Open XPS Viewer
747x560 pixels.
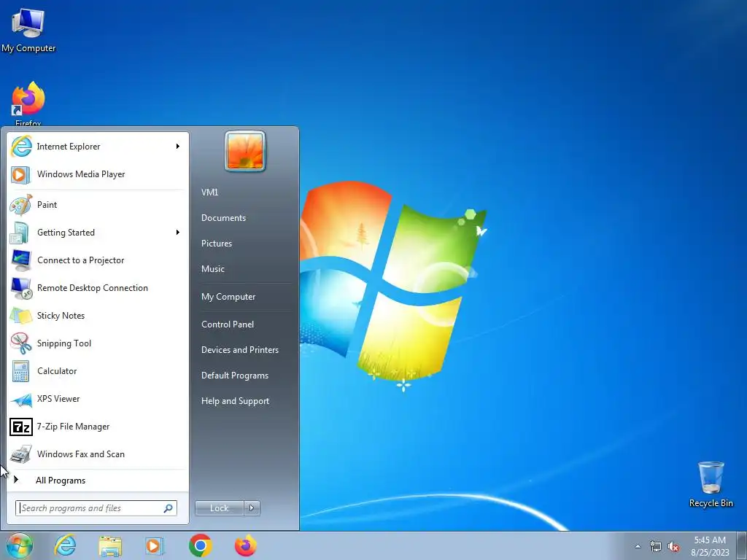click(x=97, y=399)
